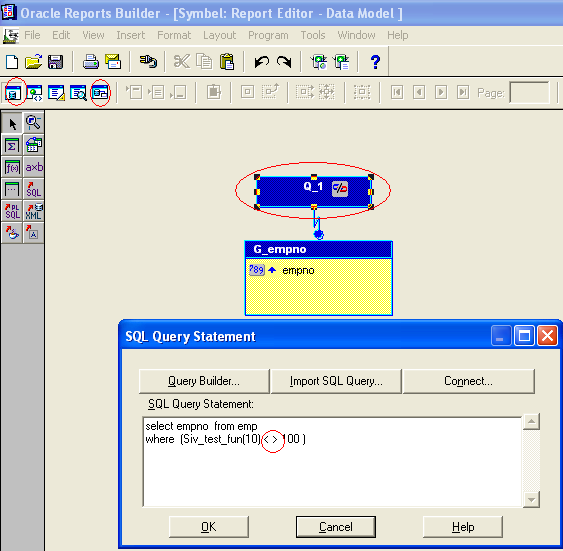
Task: Open the Tools menu
Action: click(313, 35)
